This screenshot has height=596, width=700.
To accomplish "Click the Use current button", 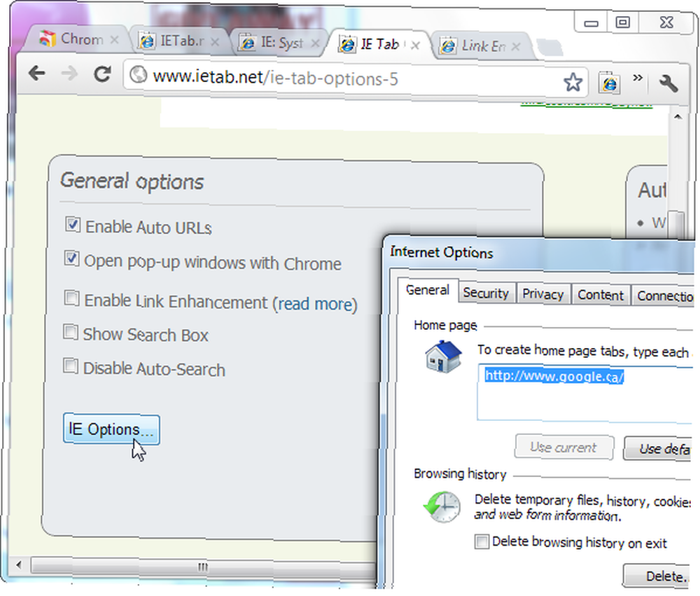I will pyautogui.click(x=563, y=448).
